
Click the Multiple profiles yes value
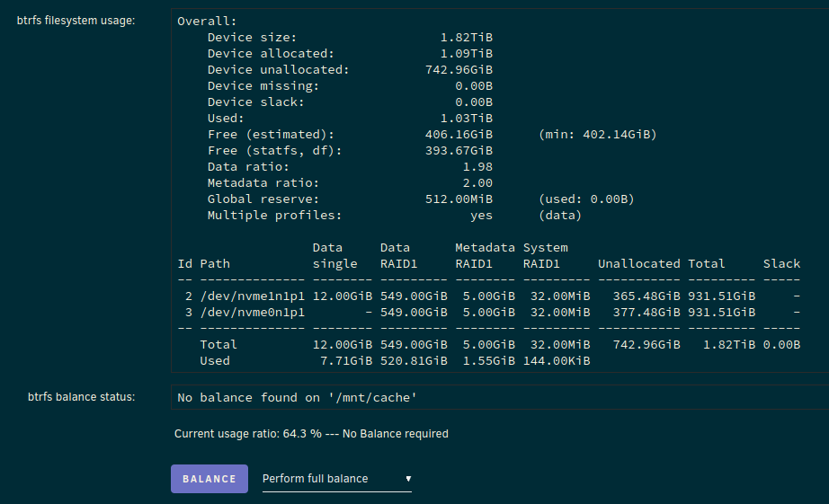pyautogui.click(x=481, y=216)
